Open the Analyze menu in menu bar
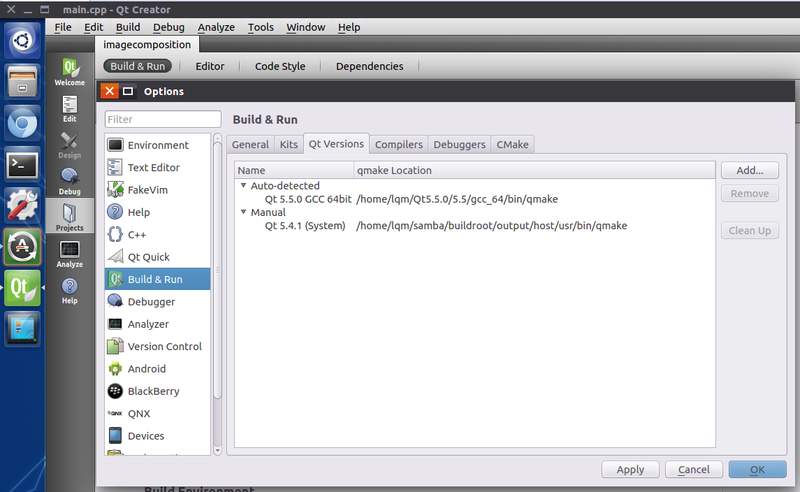This screenshot has width=800, height=492. (216, 27)
